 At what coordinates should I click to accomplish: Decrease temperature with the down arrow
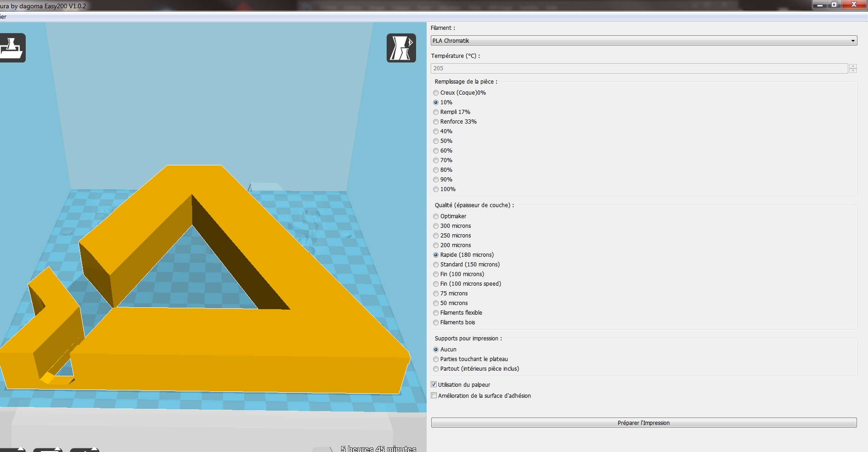click(853, 71)
